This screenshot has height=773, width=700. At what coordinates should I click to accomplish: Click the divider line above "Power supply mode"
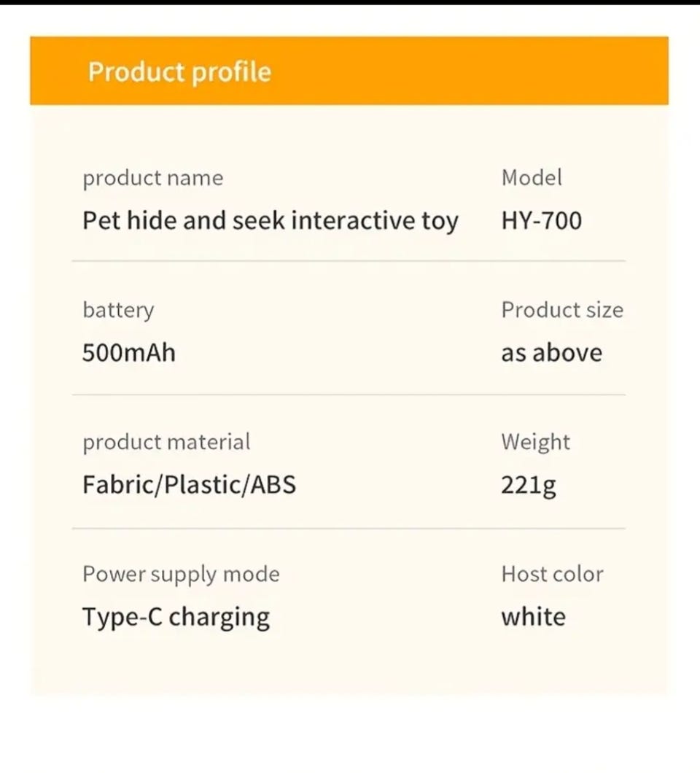click(x=349, y=528)
